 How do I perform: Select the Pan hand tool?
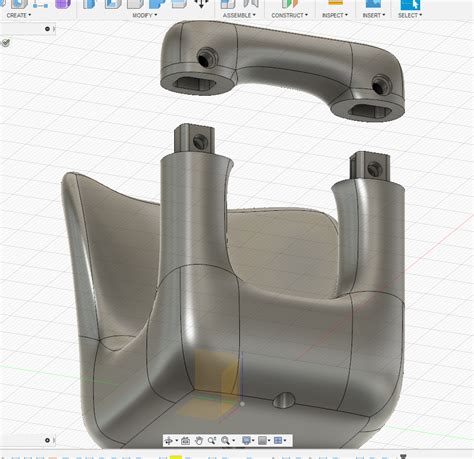click(199, 441)
